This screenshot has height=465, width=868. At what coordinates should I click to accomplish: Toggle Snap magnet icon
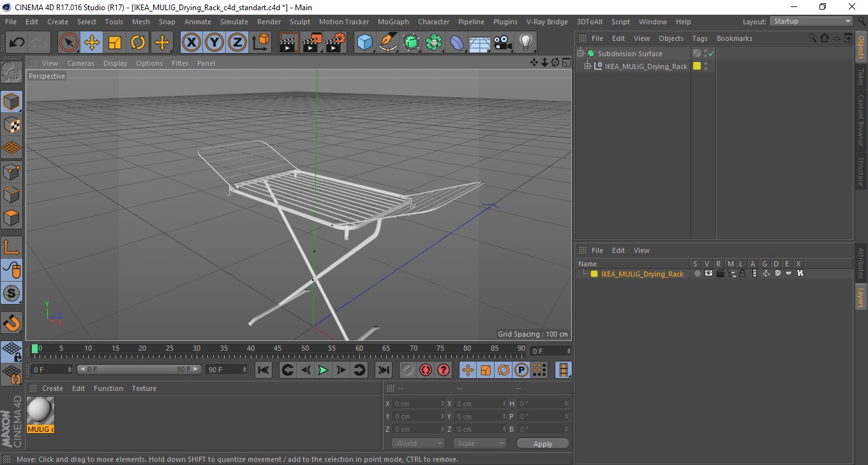(x=11, y=323)
